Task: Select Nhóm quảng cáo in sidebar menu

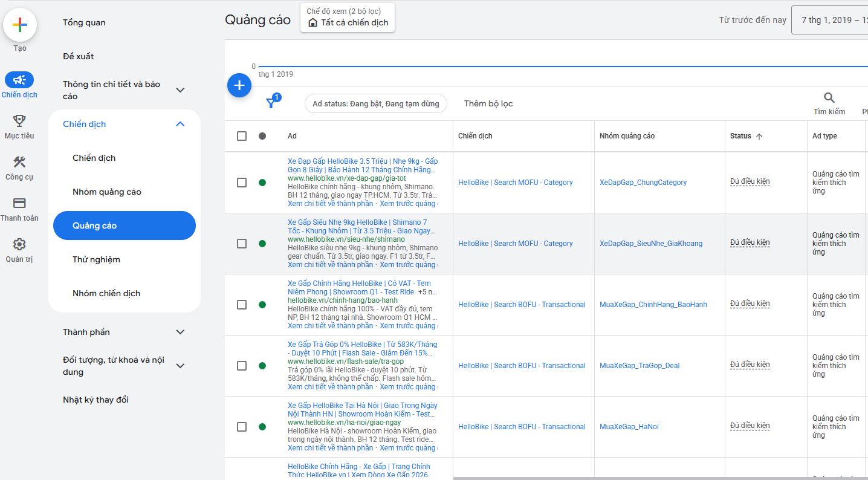Action: click(x=107, y=192)
